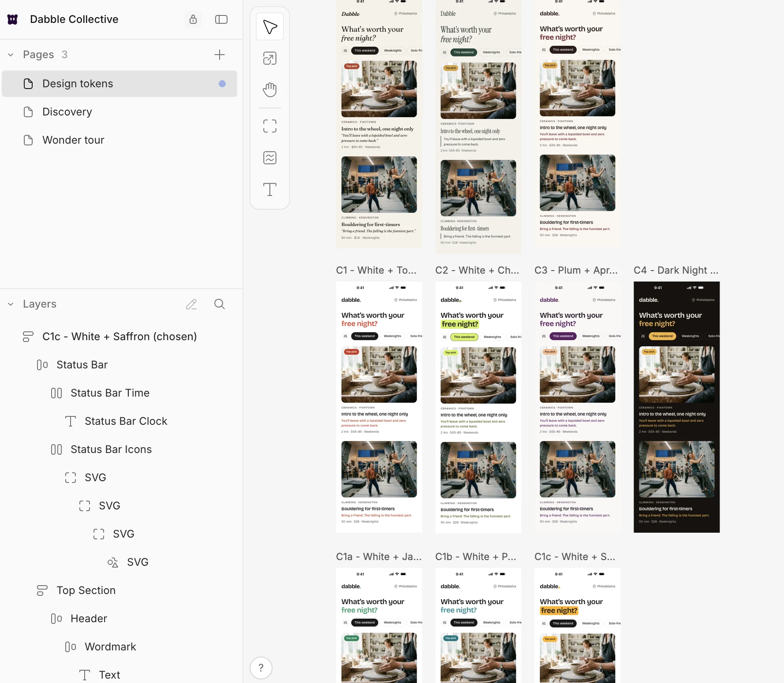Select the Text tool
The height and width of the screenshot is (683, 784).
click(x=270, y=189)
